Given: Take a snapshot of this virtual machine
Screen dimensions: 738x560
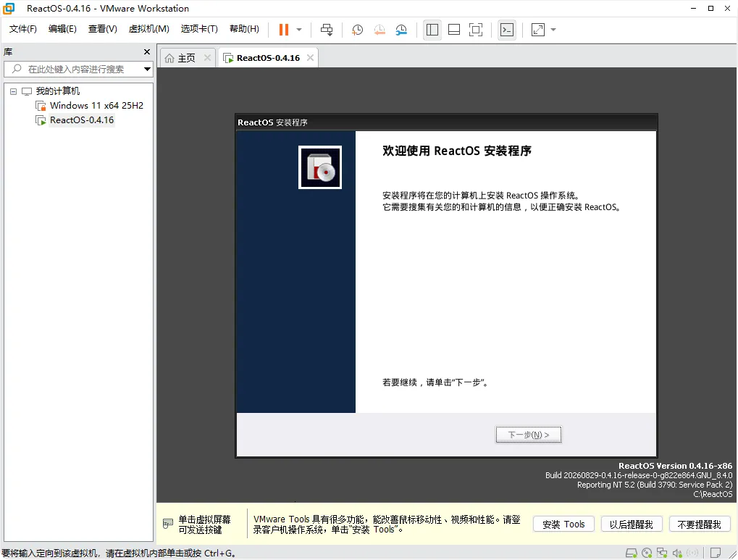Looking at the screenshot, I should [x=357, y=30].
